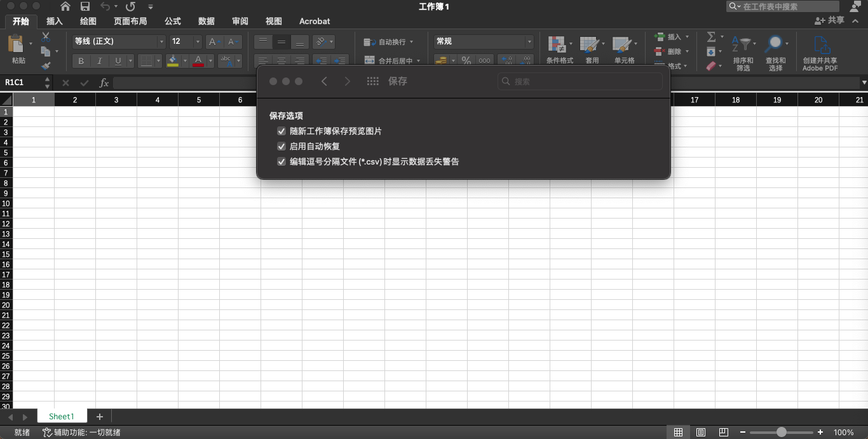Open the font size dropdown
868x439 pixels.
(x=197, y=41)
